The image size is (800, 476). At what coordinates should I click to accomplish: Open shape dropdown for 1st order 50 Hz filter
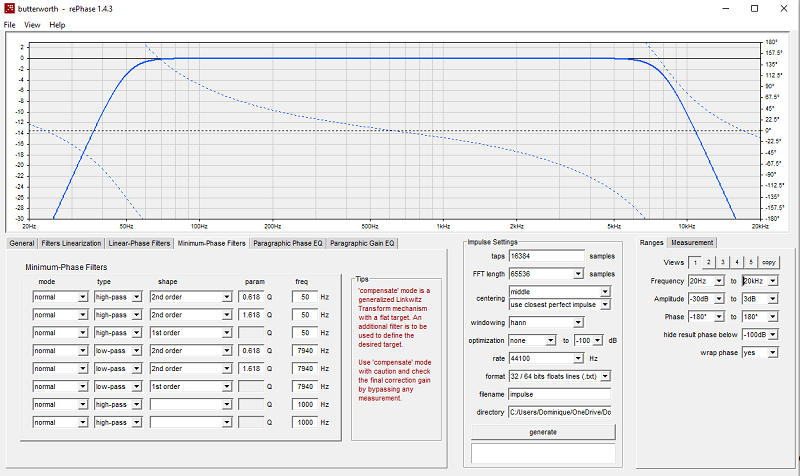click(227, 333)
